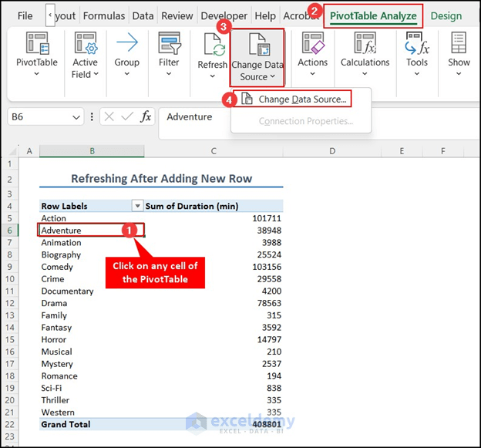Click the formula bar options dots
481x448 pixels.
(x=92, y=116)
